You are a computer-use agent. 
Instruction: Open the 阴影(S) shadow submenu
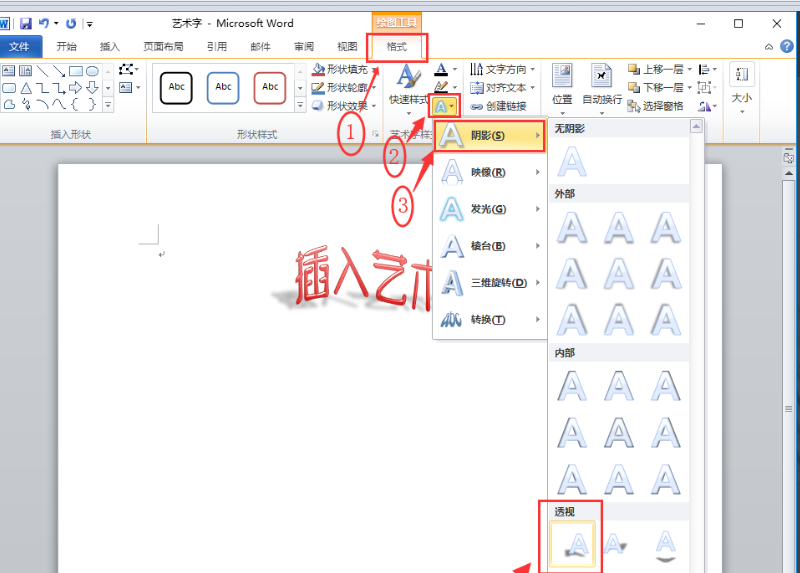tap(489, 135)
